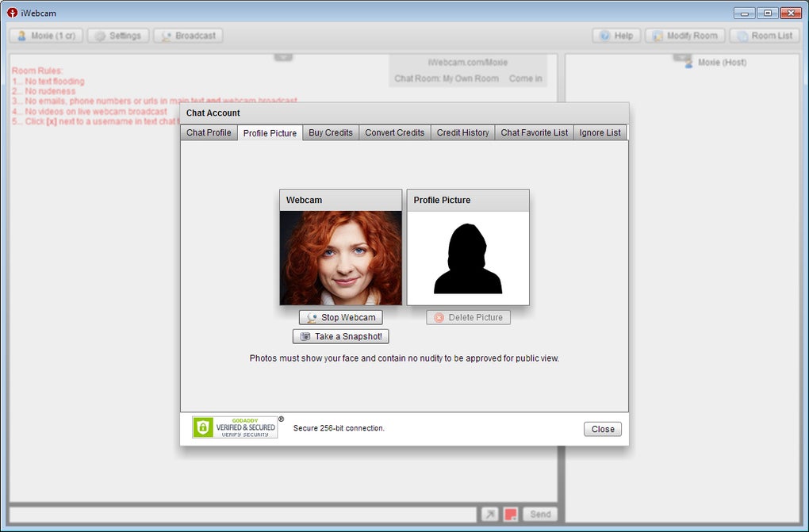
Task: Open the Convert Credits tab
Action: [x=395, y=132]
